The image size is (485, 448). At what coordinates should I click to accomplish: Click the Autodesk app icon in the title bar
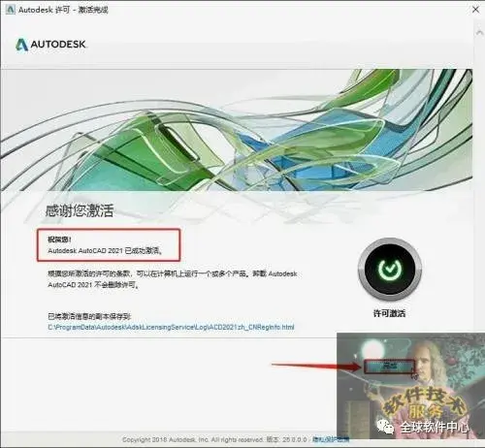pyautogui.click(x=10, y=10)
